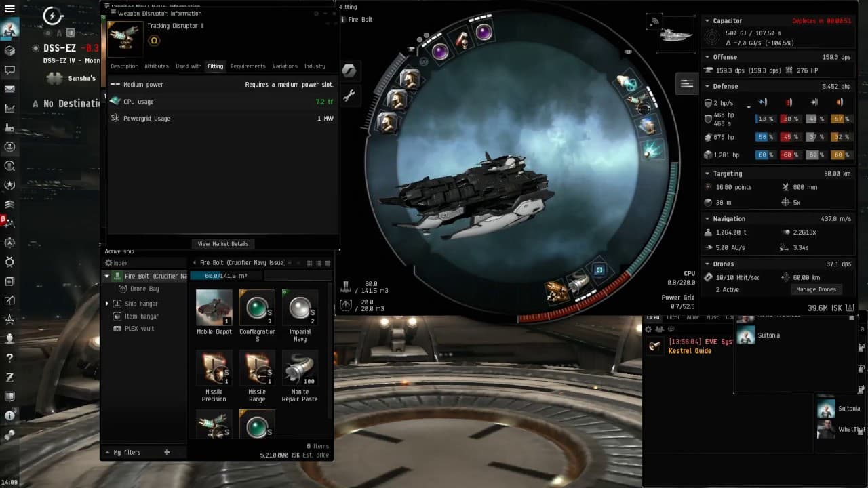Screen dimensions: 868x488
Task: Click the wrench icon in Fitting window
Action: click(x=349, y=96)
